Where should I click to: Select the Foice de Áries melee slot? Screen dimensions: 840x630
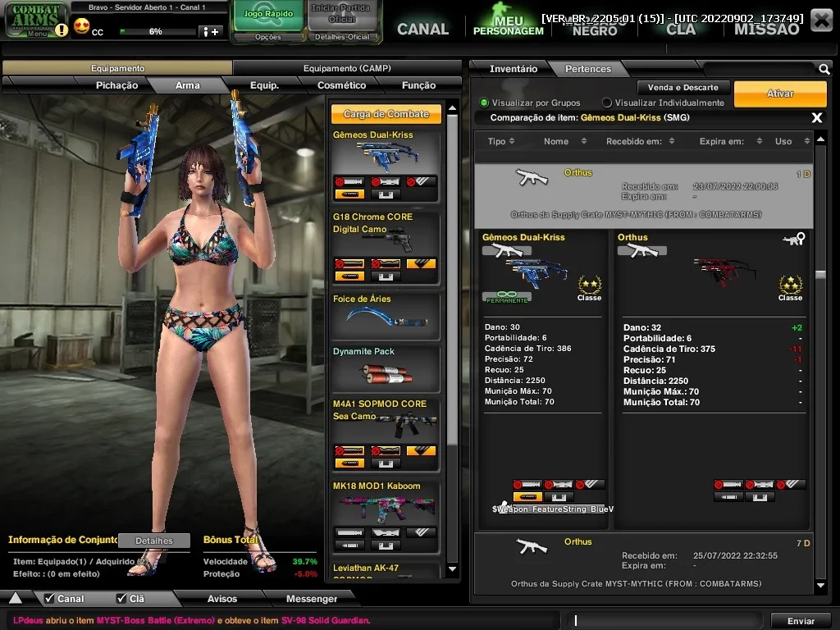(x=386, y=316)
